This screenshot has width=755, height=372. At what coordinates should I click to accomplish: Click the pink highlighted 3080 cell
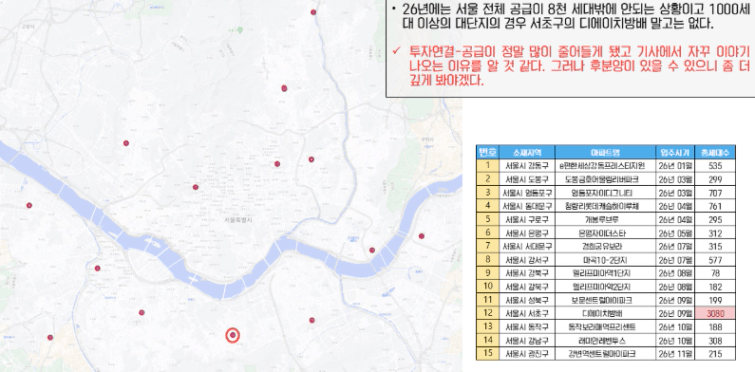tap(715, 314)
